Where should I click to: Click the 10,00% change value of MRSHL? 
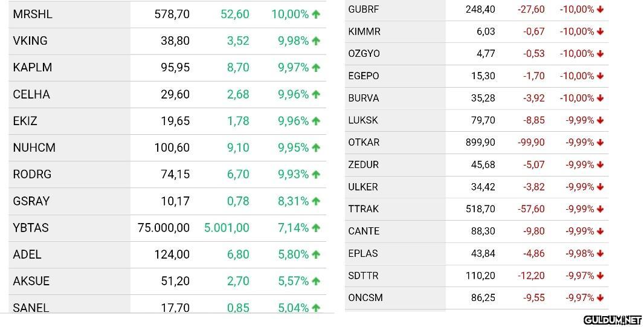(x=290, y=14)
